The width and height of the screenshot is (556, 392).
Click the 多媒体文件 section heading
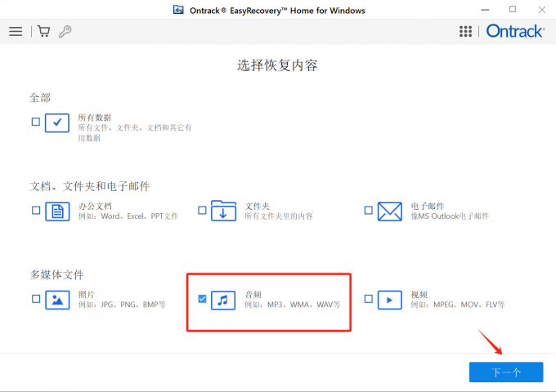click(56, 274)
